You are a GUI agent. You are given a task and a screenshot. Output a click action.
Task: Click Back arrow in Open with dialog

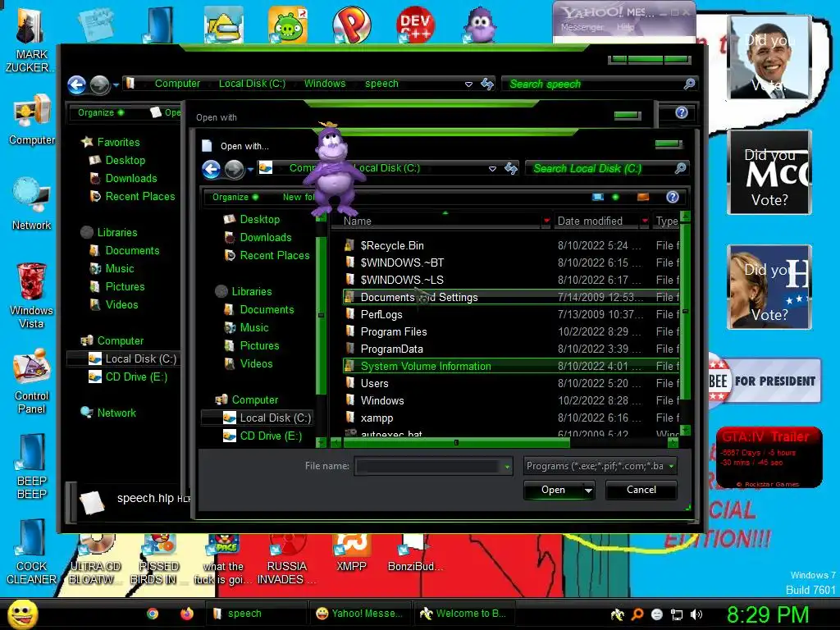pos(212,169)
